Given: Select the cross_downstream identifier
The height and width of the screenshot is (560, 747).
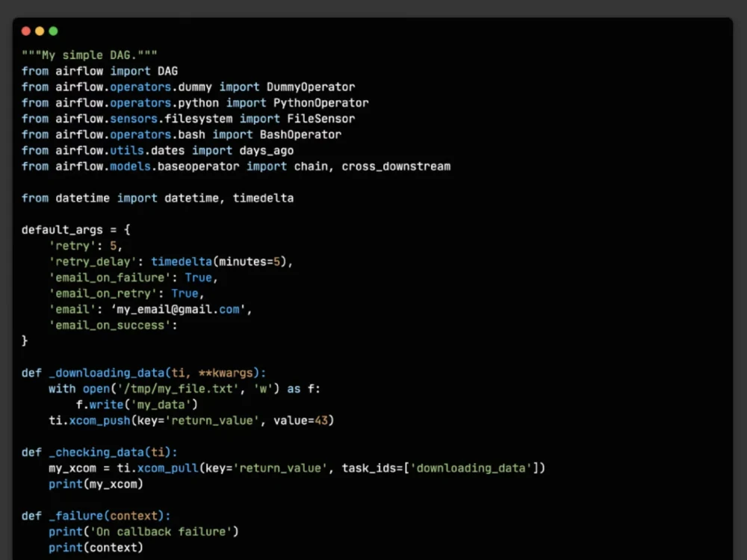Looking at the screenshot, I should [x=396, y=166].
